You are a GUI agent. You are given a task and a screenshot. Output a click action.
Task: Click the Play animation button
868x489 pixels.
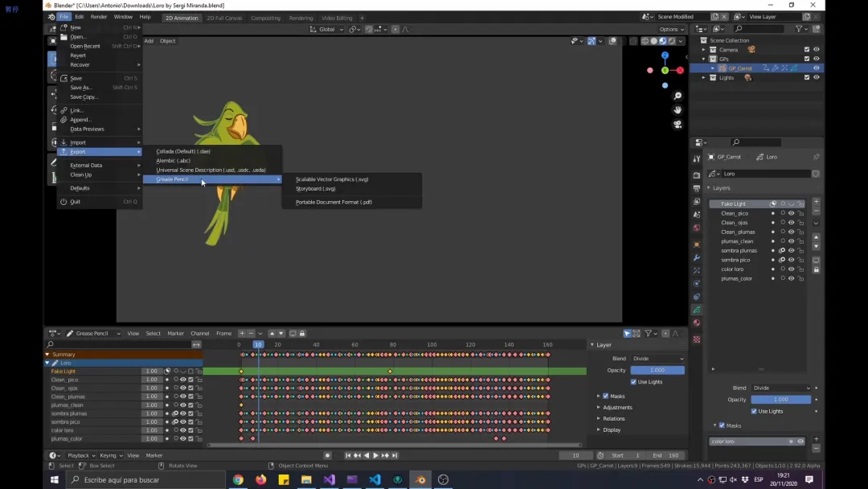point(375,455)
